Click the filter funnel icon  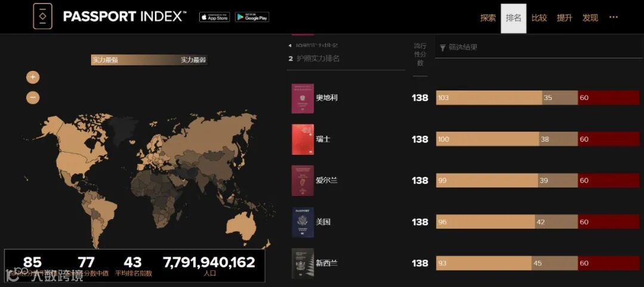442,48
